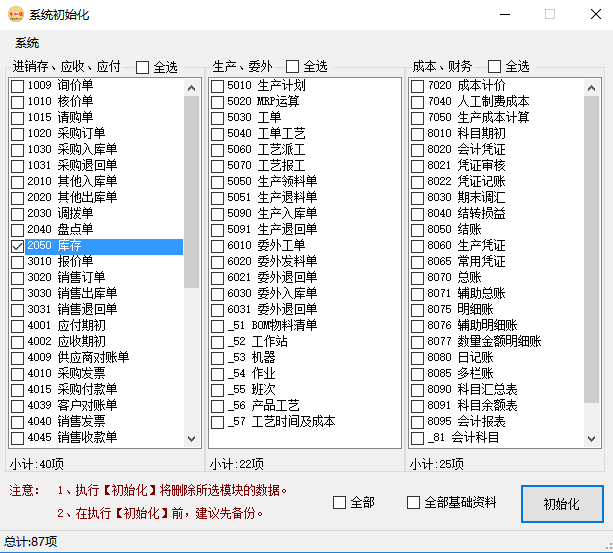The width and height of the screenshot is (613, 553).
Task: Tick the 1009 询价单 checkbox
Action: coord(17,86)
